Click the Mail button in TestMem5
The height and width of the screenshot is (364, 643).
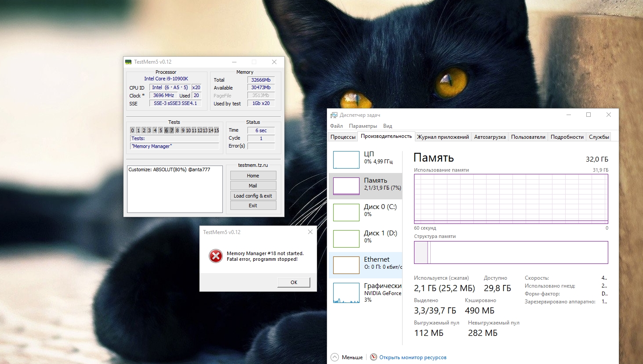(253, 186)
